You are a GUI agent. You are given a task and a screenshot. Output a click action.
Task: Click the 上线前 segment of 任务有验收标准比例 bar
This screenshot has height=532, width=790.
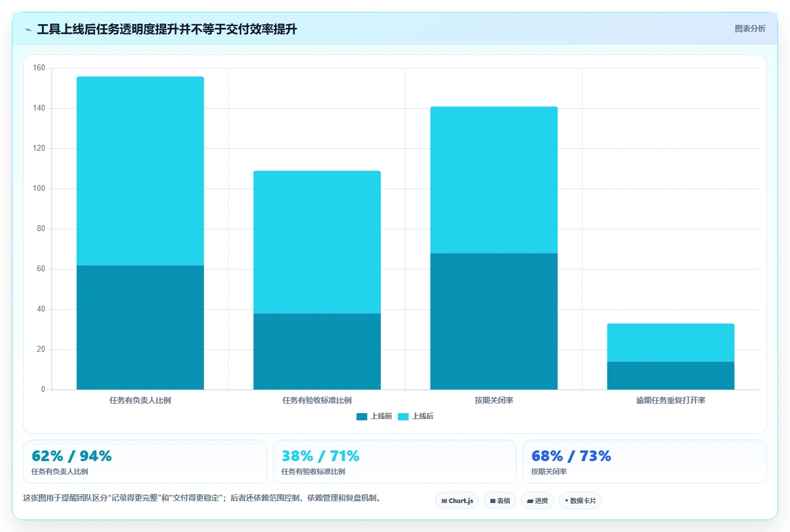click(317, 352)
